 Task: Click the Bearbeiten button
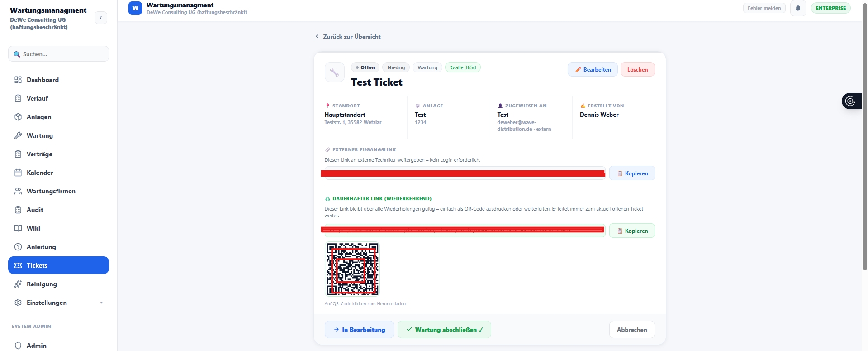592,70
